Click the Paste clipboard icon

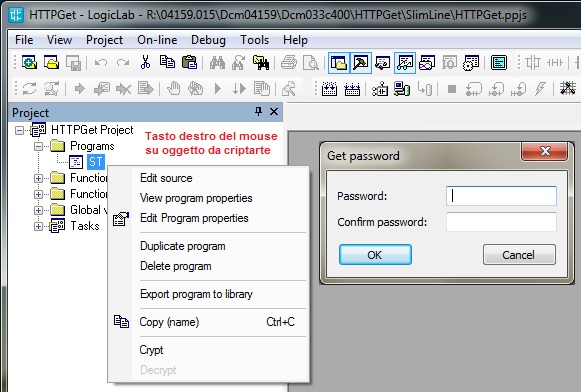[x=189, y=62]
